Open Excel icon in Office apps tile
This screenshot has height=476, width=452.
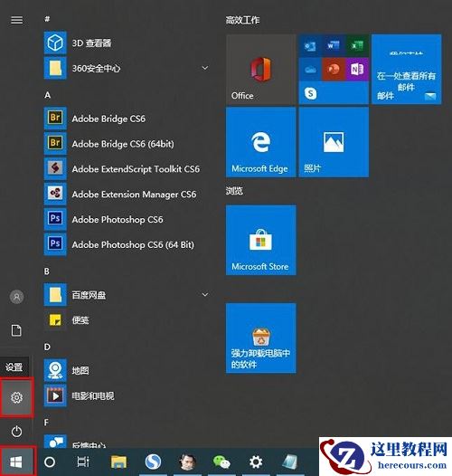click(x=357, y=45)
